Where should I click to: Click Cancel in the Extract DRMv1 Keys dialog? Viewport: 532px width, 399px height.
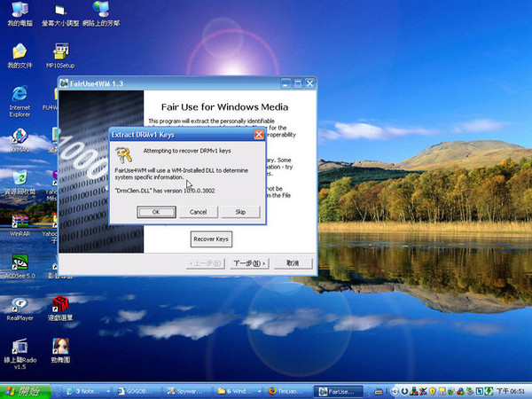(198, 212)
